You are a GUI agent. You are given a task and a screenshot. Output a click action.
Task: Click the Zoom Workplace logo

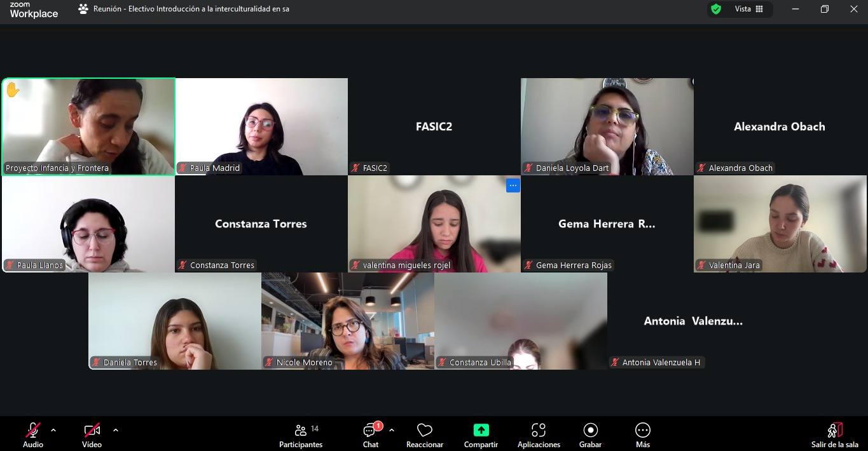pos(34,10)
